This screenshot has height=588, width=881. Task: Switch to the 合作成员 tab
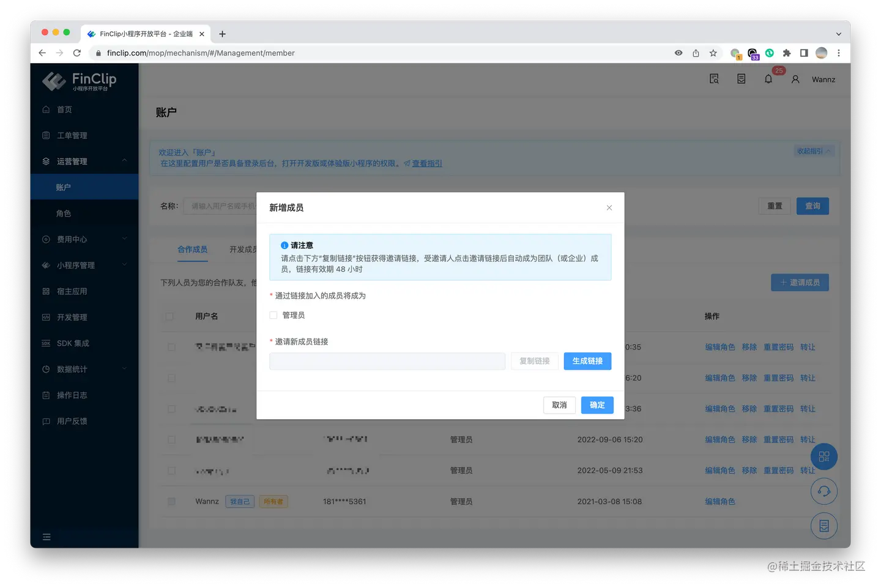point(193,250)
